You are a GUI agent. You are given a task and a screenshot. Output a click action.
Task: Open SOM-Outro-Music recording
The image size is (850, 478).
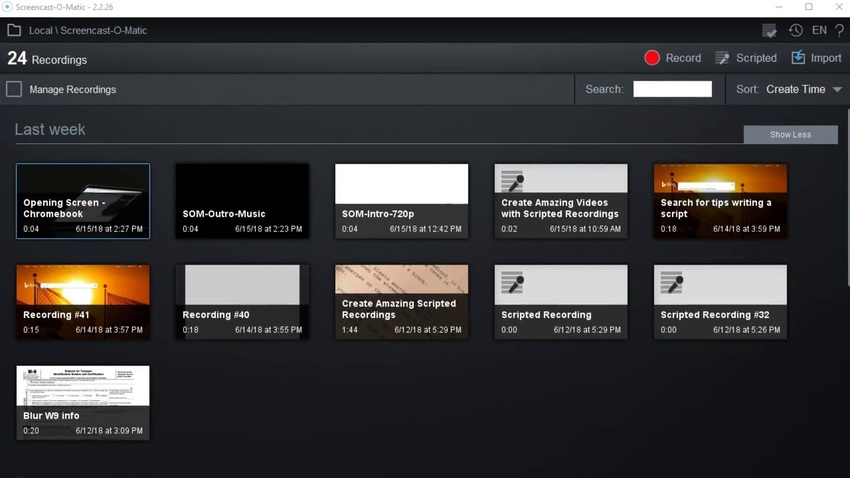[242, 201]
